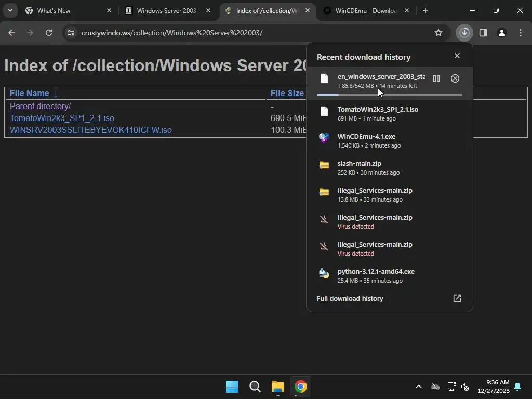
Task: Open TomatoWin2k3_SP1_2.1.iso in download history
Action: tap(390, 113)
